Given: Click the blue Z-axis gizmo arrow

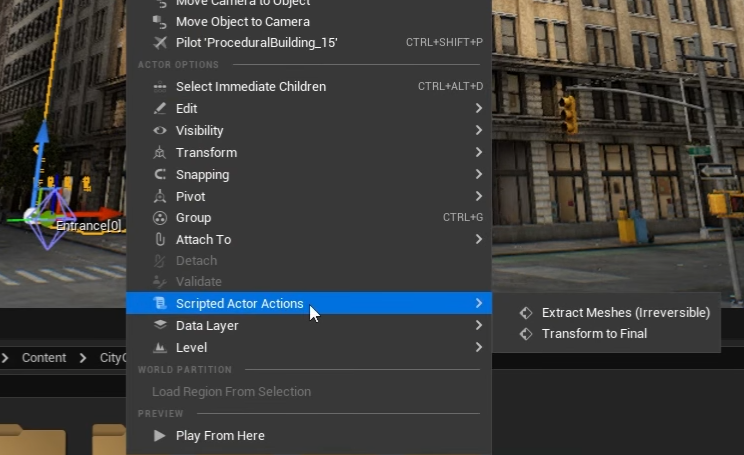Looking at the screenshot, I should coord(42,140).
